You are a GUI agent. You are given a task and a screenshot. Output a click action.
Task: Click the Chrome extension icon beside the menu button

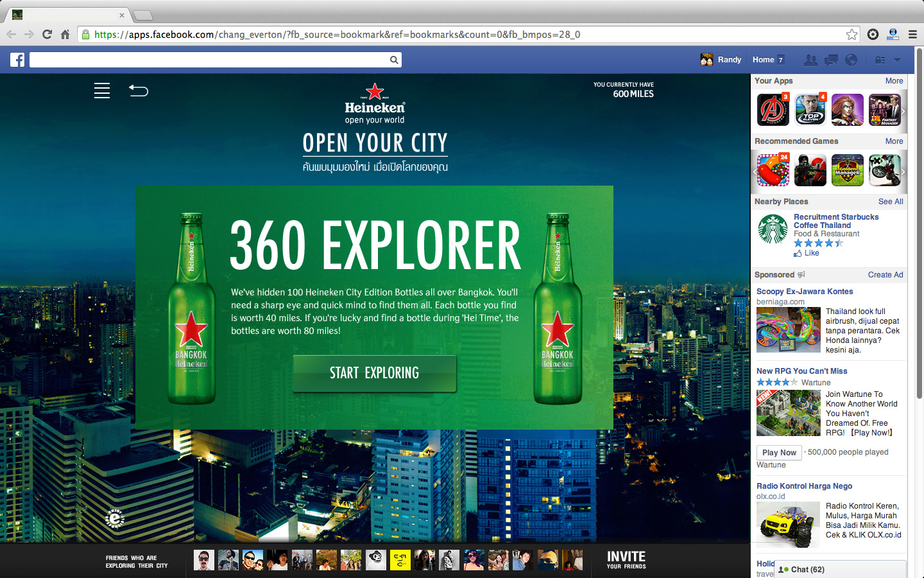(893, 35)
